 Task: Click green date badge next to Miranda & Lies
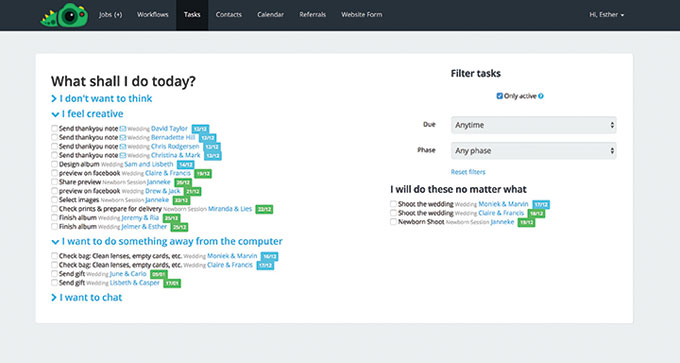[x=264, y=209]
